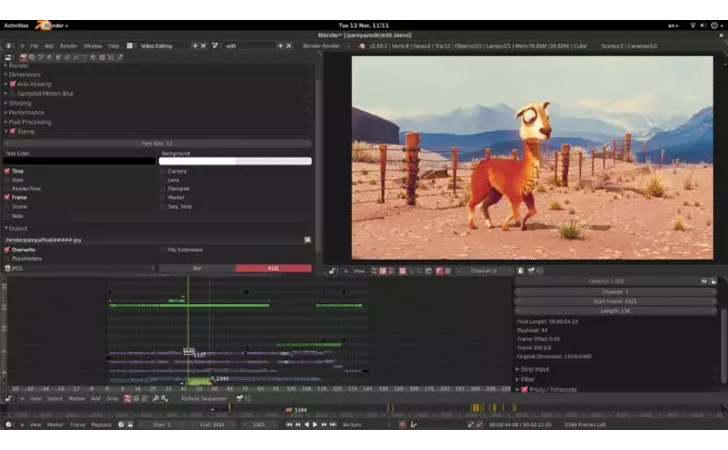Jump to the start frame icon
This screenshot has width=728, height=450.
pyautogui.click(x=289, y=424)
